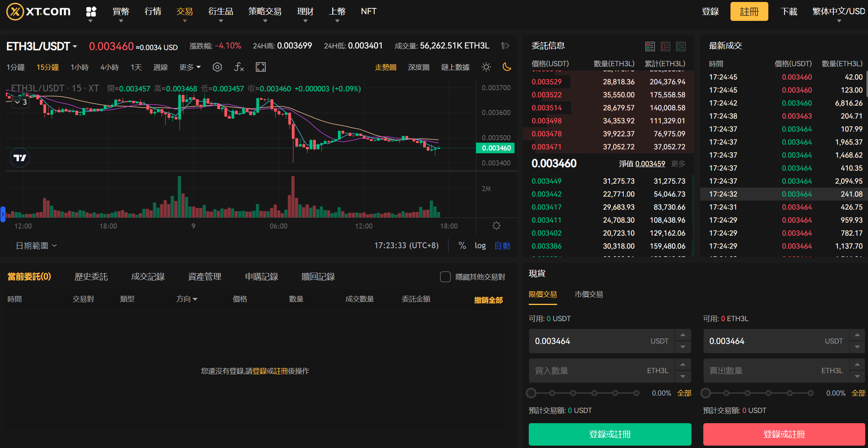Click the 註冊 register button

[749, 11]
